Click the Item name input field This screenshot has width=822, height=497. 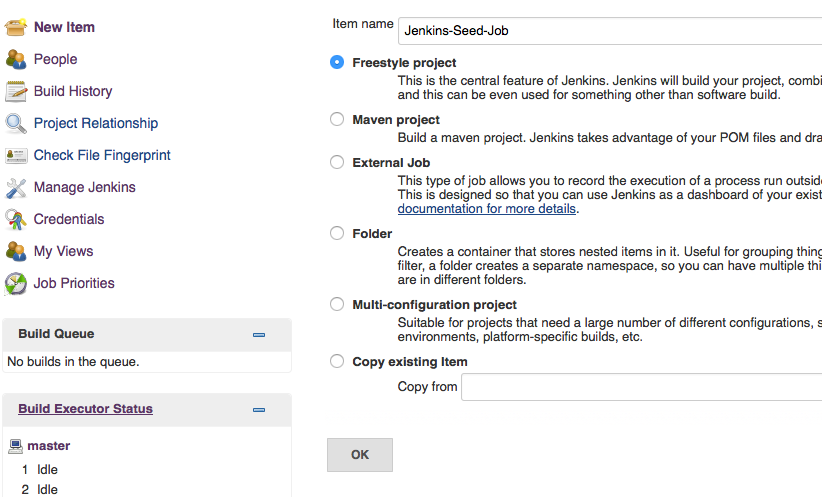pos(610,31)
